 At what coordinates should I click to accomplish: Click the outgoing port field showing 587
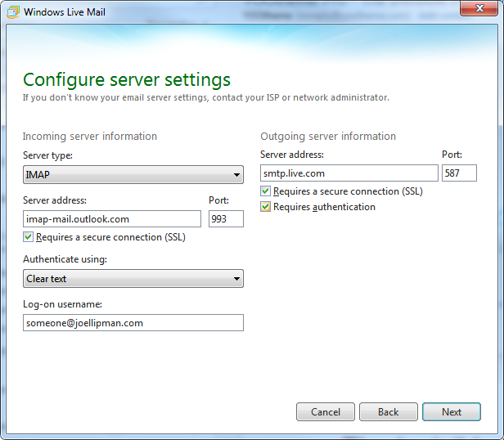(x=459, y=173)
